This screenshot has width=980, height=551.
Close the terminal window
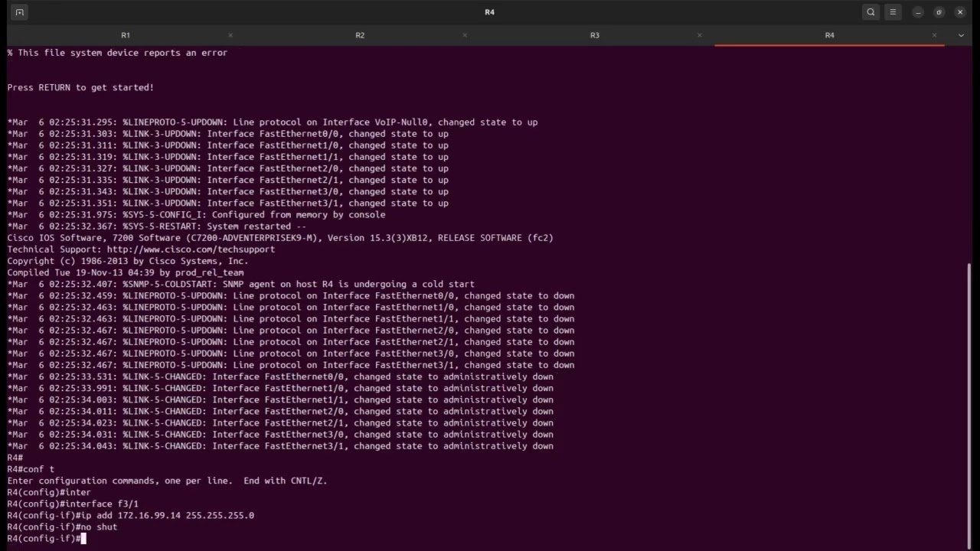point(960,12)
